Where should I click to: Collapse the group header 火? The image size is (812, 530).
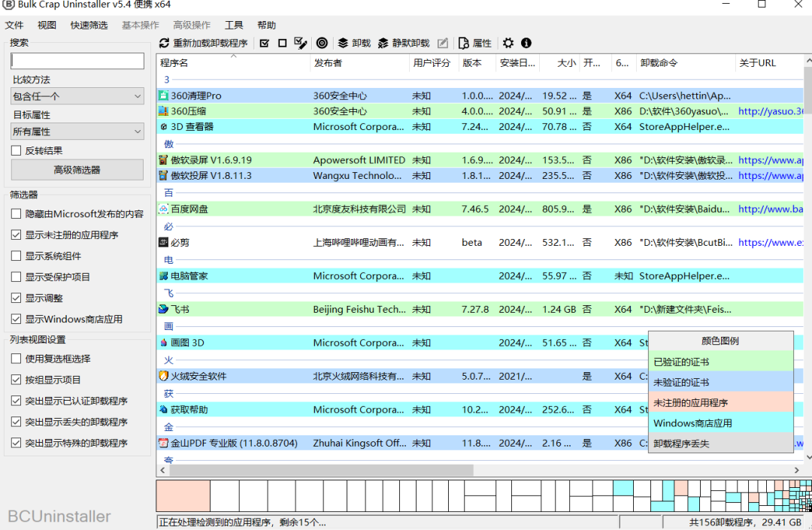(x=169, y=359)
